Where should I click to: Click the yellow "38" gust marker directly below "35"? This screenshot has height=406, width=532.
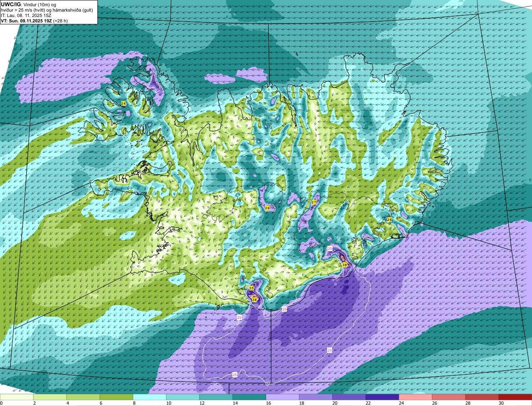point(254,299)
